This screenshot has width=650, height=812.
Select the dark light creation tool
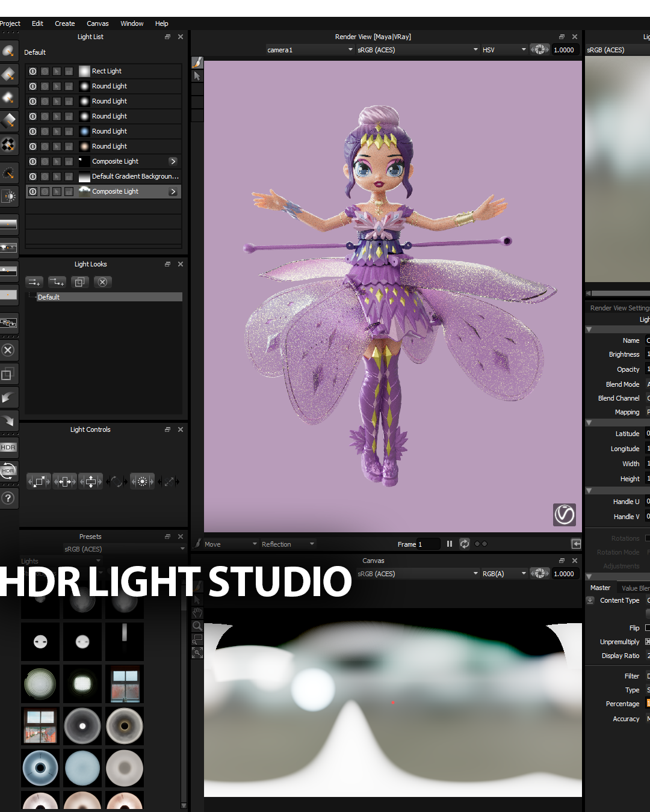[x=8, y=173]
